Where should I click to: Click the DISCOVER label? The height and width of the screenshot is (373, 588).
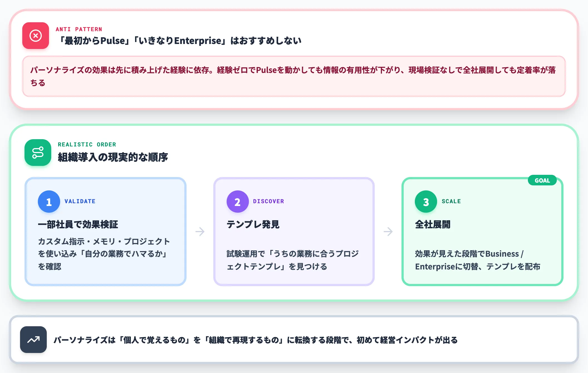click(269, 201)
